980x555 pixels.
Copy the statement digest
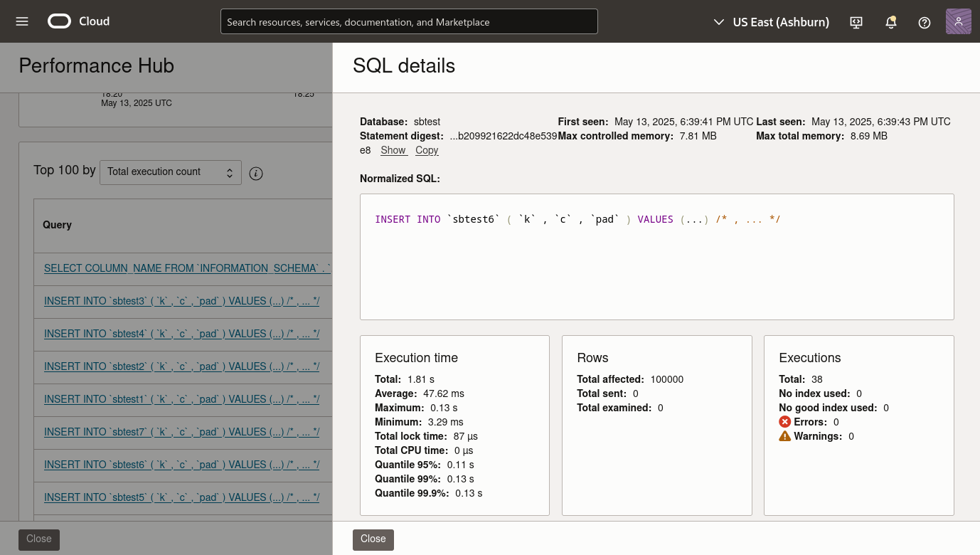coord(427,150)
